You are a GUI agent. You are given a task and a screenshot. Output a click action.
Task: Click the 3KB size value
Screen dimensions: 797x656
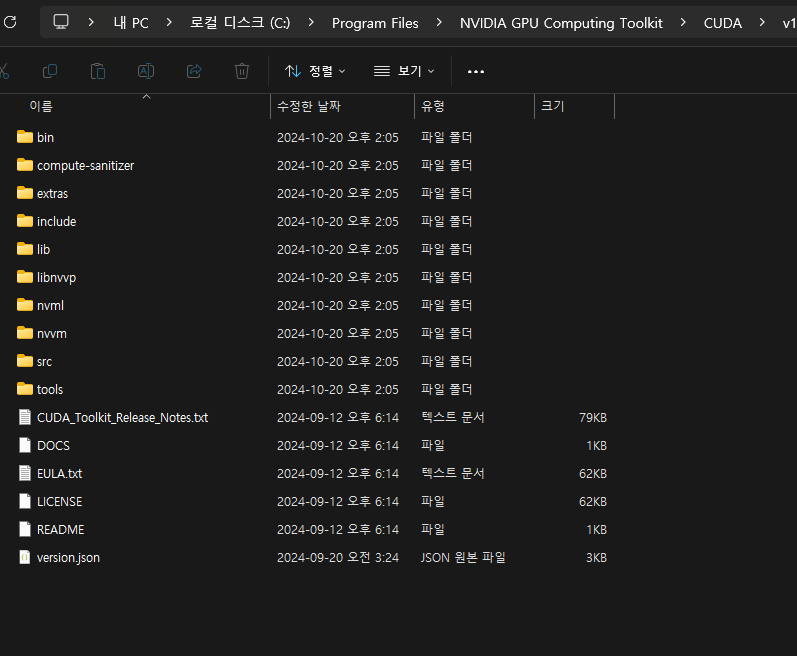pos(596,558)
